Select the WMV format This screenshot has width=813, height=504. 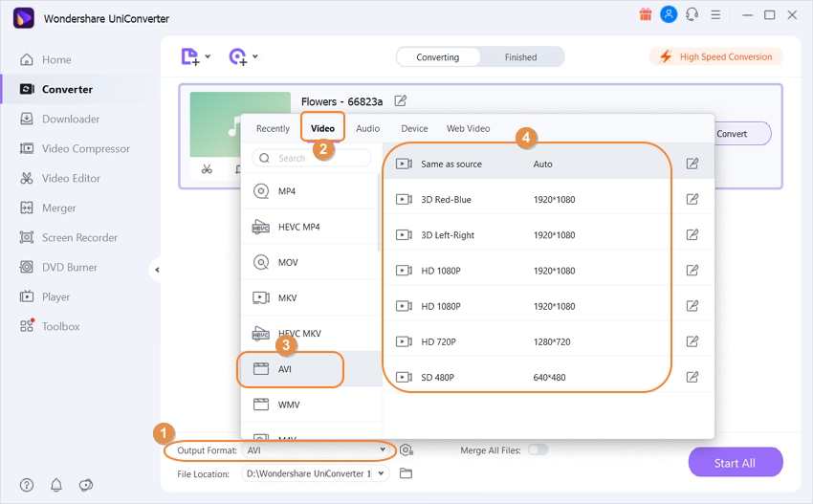tap(312, 405)
